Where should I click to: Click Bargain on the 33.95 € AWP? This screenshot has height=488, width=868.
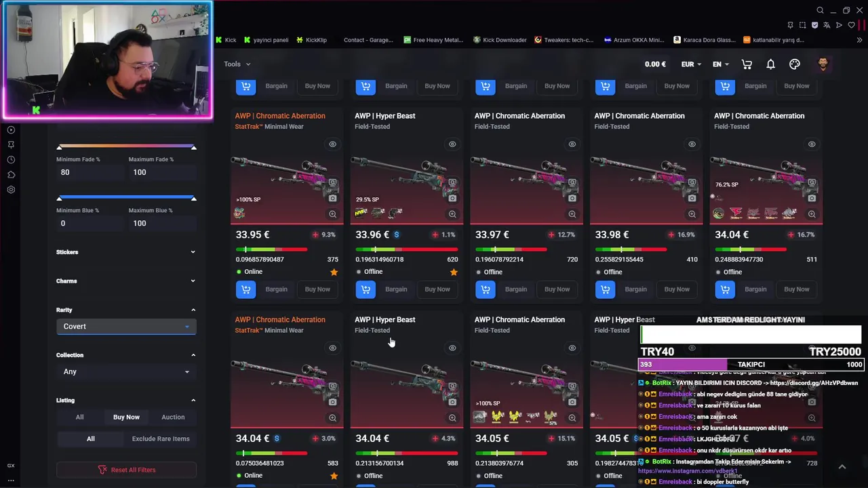276,289
